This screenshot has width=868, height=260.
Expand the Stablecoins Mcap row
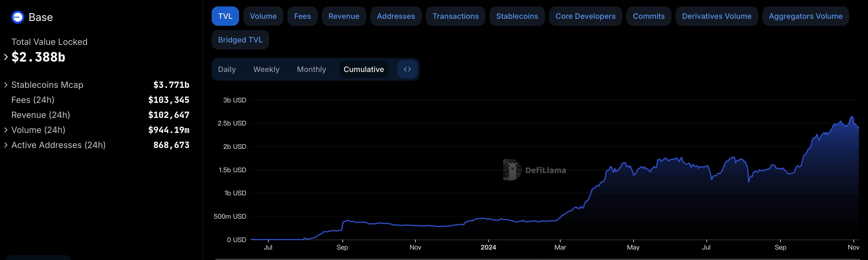[6, 85]
